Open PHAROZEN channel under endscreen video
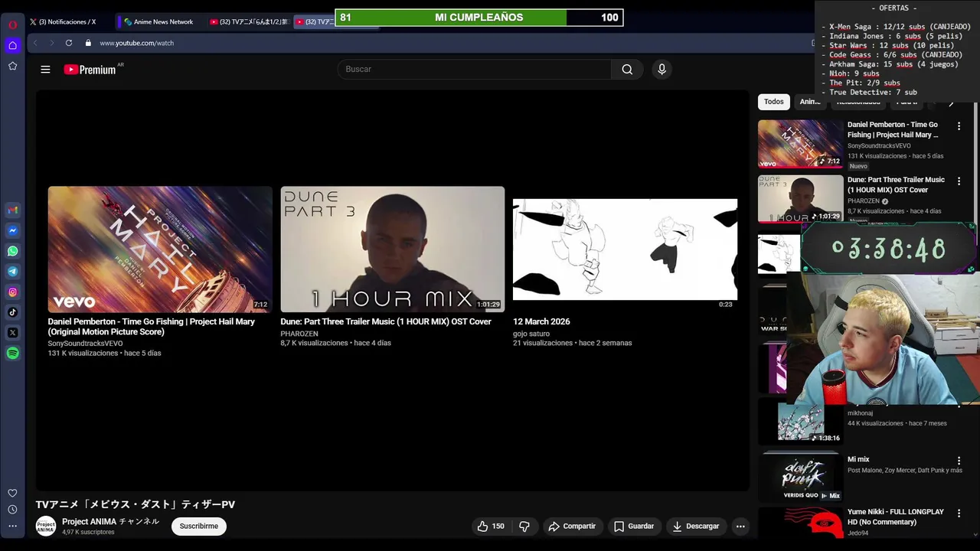 (x=299, y=334)
